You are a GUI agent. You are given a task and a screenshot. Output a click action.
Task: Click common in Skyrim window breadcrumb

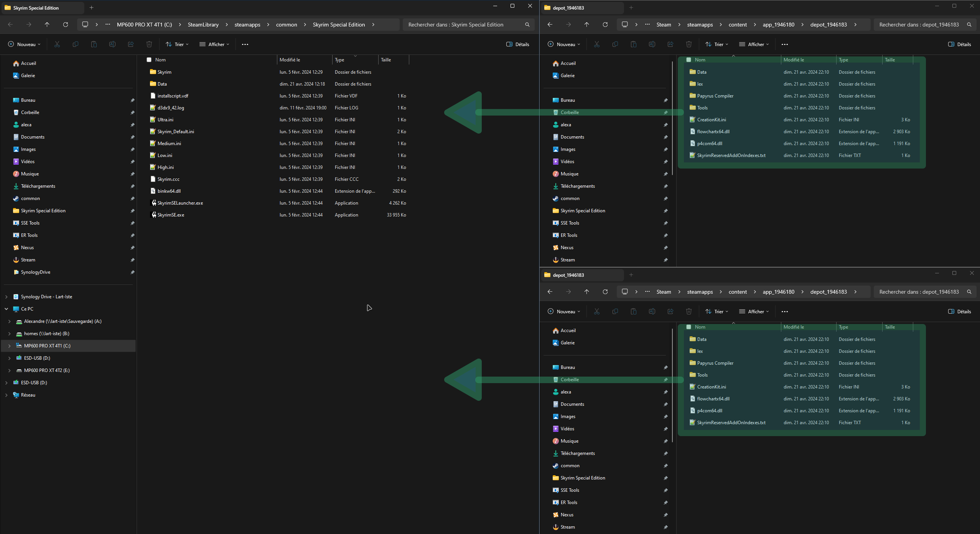[287, 25]
